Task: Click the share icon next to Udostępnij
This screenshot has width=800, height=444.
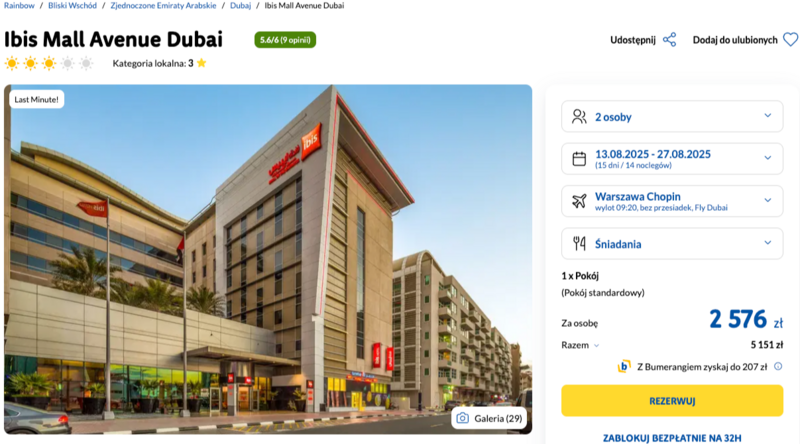Action: click(x=669, y=40)
